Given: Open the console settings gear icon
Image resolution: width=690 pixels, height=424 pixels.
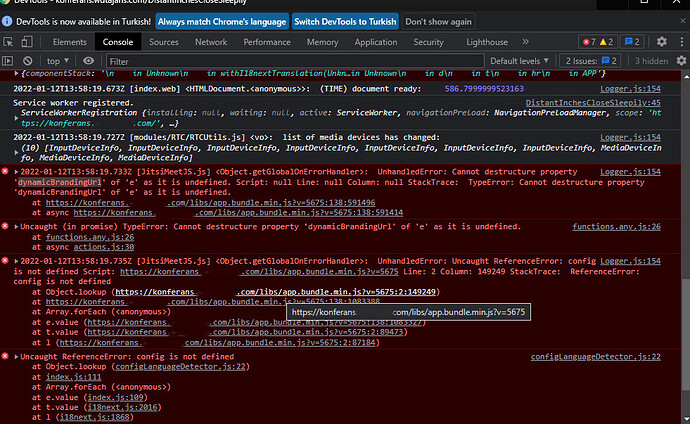Looking at the screenshot, I should [x=681, y=61].
